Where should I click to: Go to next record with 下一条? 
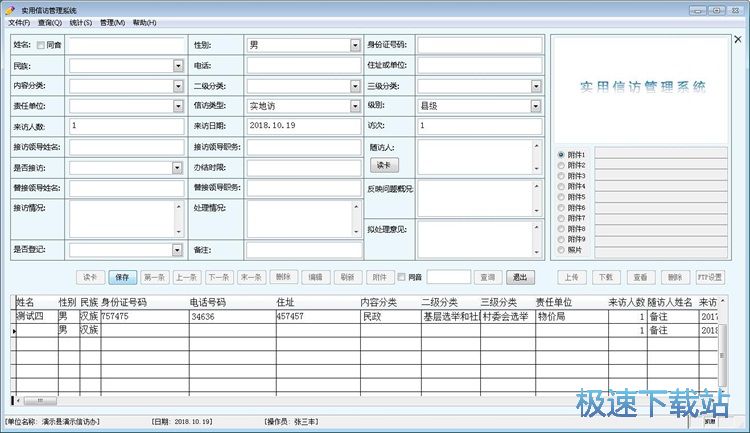(x=219, y=277)
